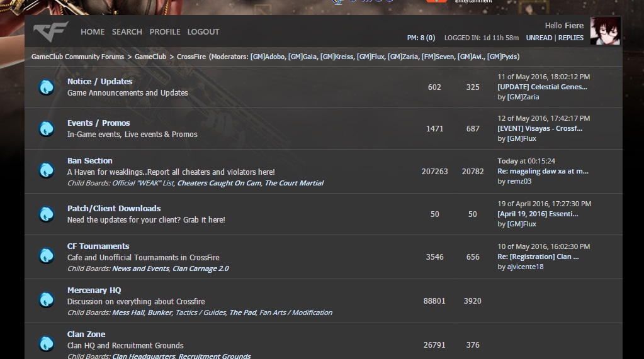Open last post Re: [Registration] Clan ...
644x359 pixels.
[x=538, y=257]
